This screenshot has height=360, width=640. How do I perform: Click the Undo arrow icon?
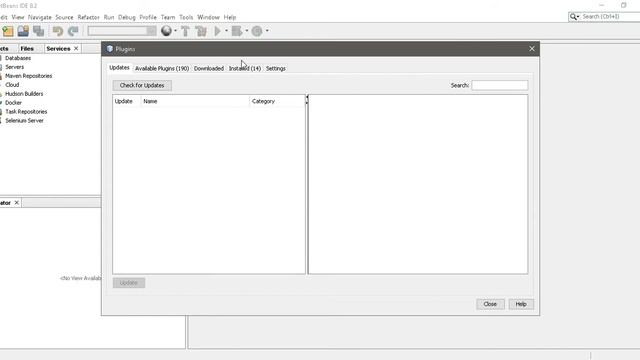[x=58, y=31]
